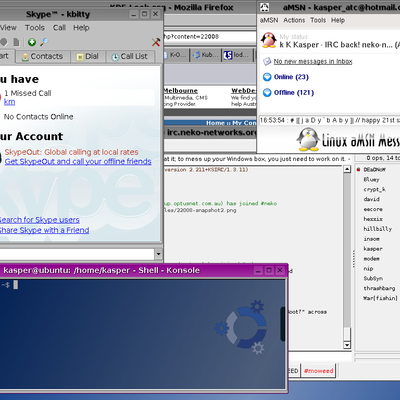Screen dimensions: 400x400
Task: Click the Skype bottom text input field
Action: click(77, 254)
